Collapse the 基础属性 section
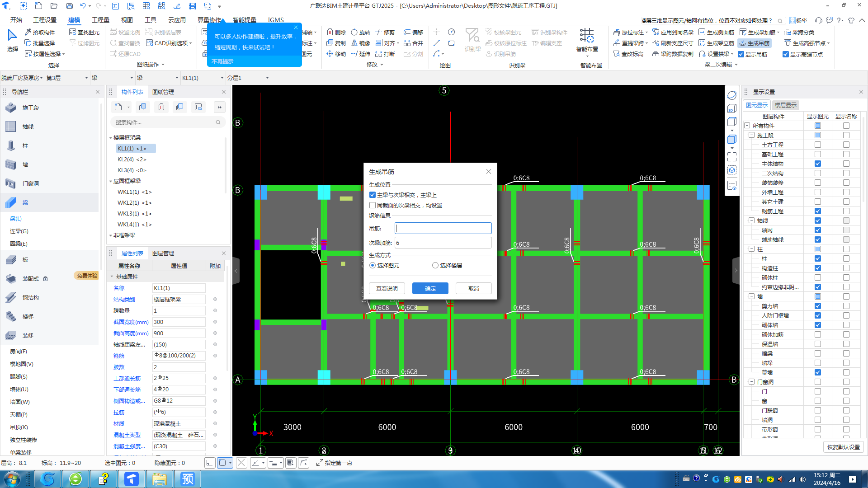The image size is (868, 488). click(112, 277)
